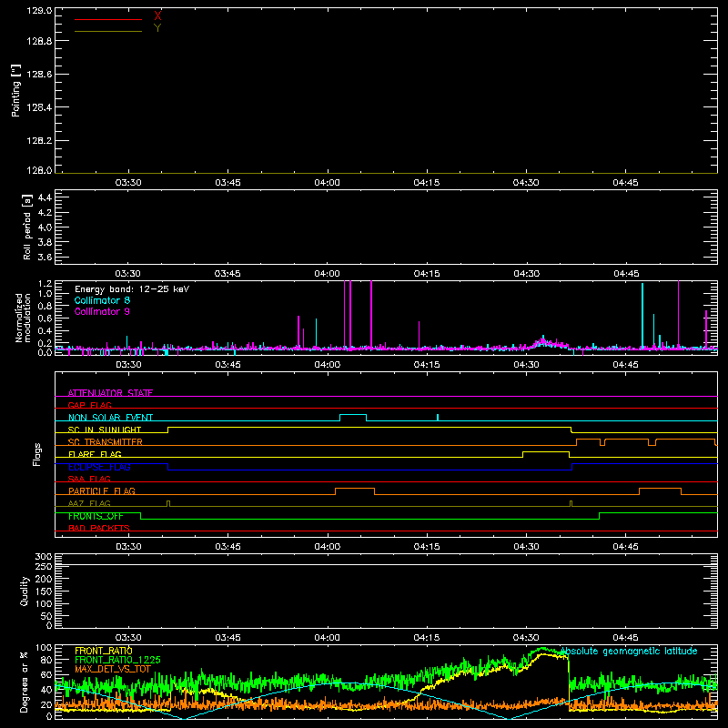728x728 pixels.
Task: Select the Absolute geomagnetic latitude label
Action: 629,651
